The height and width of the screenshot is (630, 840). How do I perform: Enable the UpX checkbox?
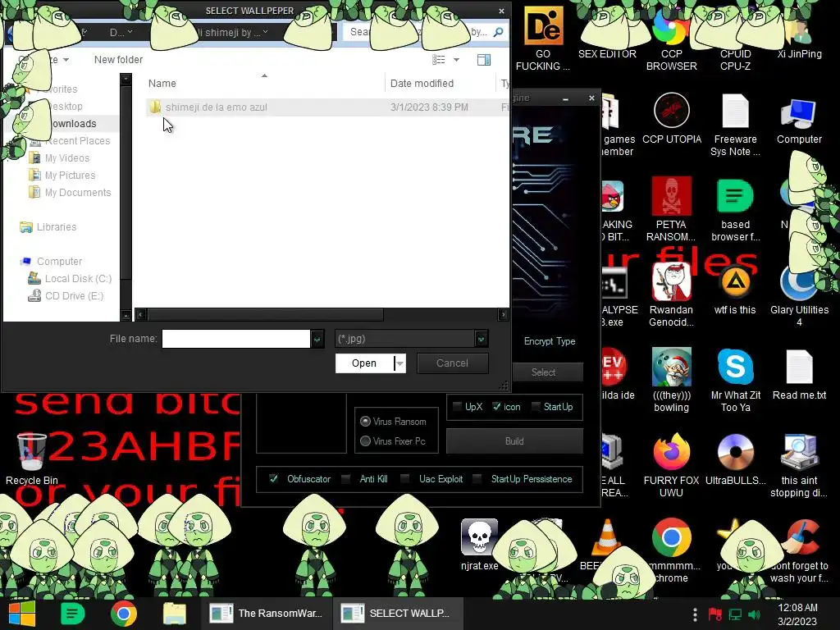[458, 407]
